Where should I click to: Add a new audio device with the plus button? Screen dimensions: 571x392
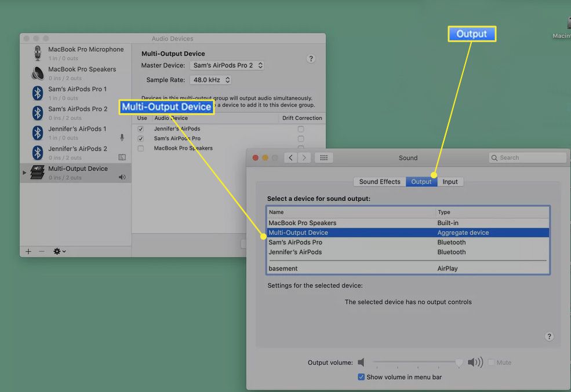click(28, 251)
